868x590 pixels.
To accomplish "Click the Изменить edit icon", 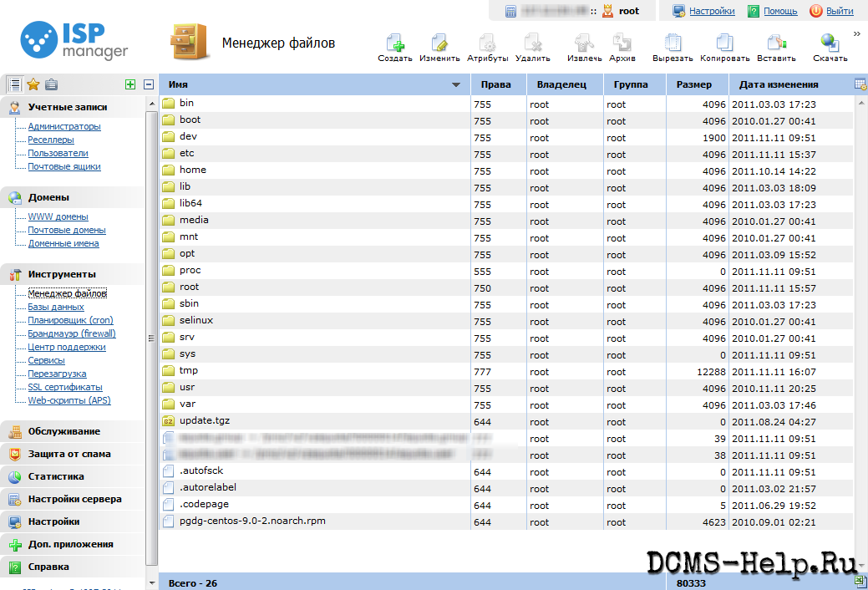I will click(439, 43).
